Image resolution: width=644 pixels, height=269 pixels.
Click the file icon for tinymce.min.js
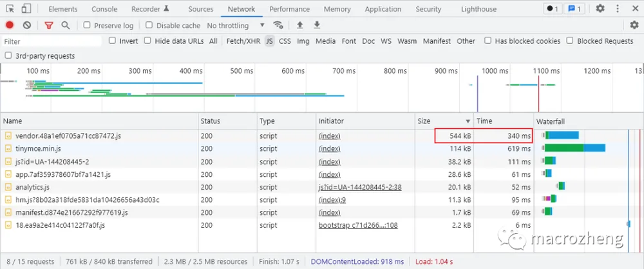(8, 148)
